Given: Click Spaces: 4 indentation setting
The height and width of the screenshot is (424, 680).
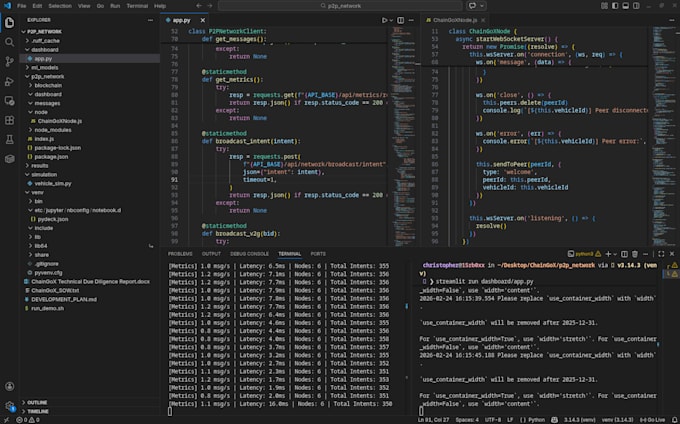Looking at the screenshot, I should pos(467,420).
